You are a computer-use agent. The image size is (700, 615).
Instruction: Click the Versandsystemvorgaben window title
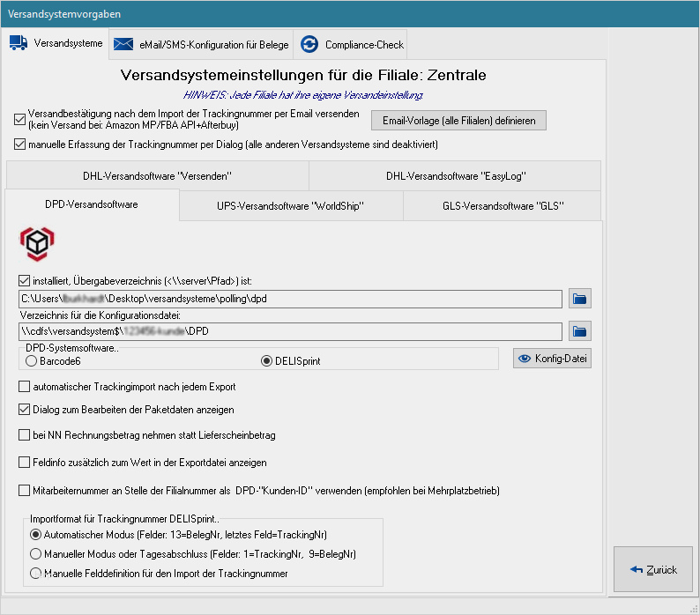pos(64,14)
